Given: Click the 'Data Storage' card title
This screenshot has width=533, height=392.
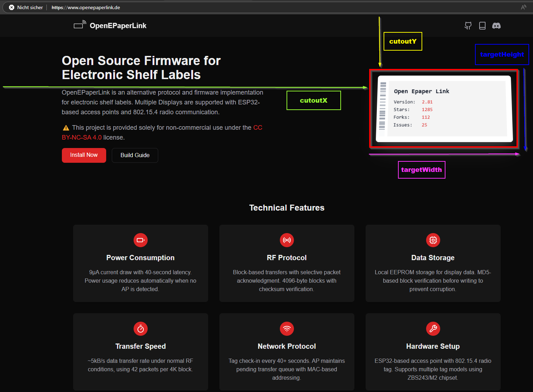Looking at the screenshot, I should click(433, 258).
